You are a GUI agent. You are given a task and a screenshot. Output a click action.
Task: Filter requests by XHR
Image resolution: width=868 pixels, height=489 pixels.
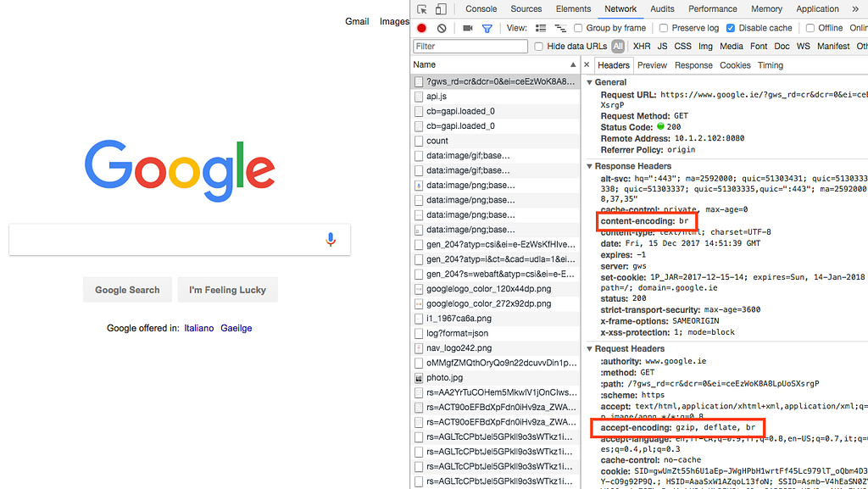click(x=642, y=47)
